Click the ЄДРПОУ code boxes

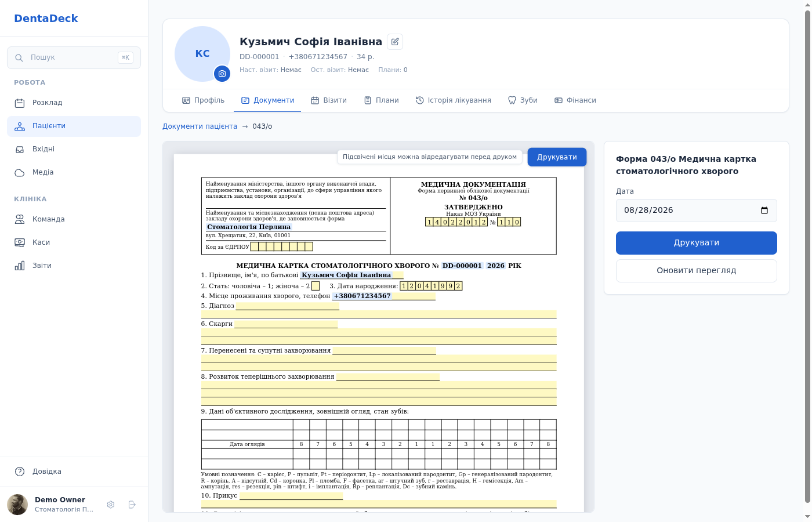click(x=282, y=246)
